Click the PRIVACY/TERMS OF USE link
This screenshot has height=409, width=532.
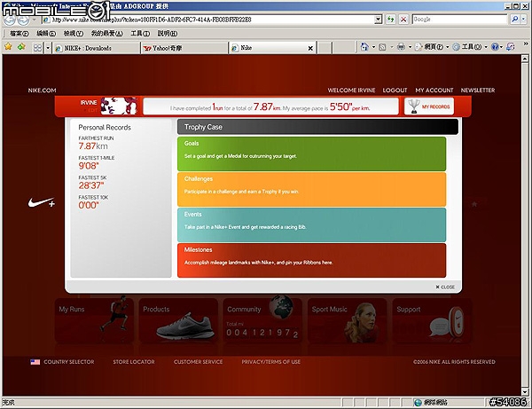point(270,362)
